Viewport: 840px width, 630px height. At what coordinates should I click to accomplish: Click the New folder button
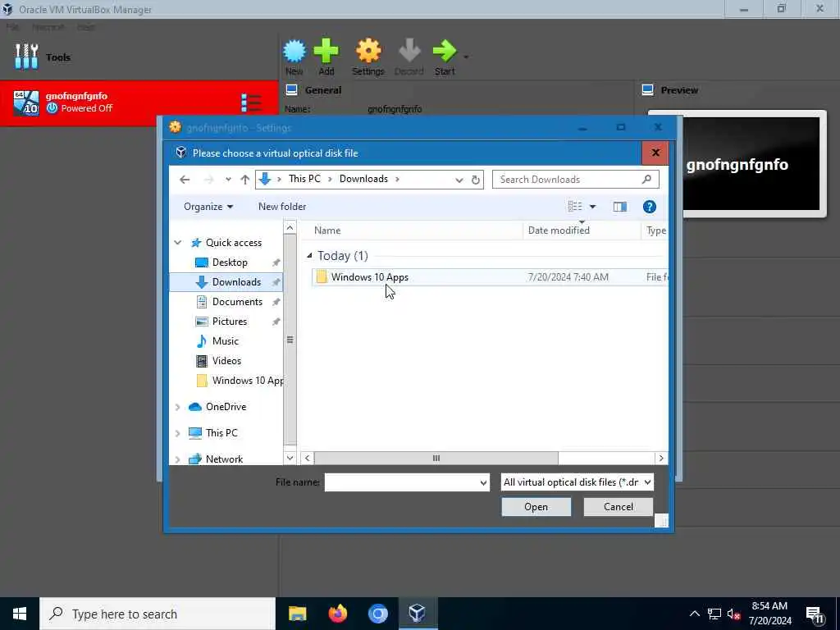[282, 207]
